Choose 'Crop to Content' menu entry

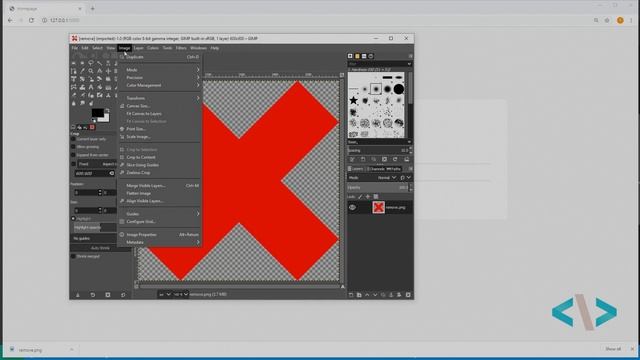[160, 157]
